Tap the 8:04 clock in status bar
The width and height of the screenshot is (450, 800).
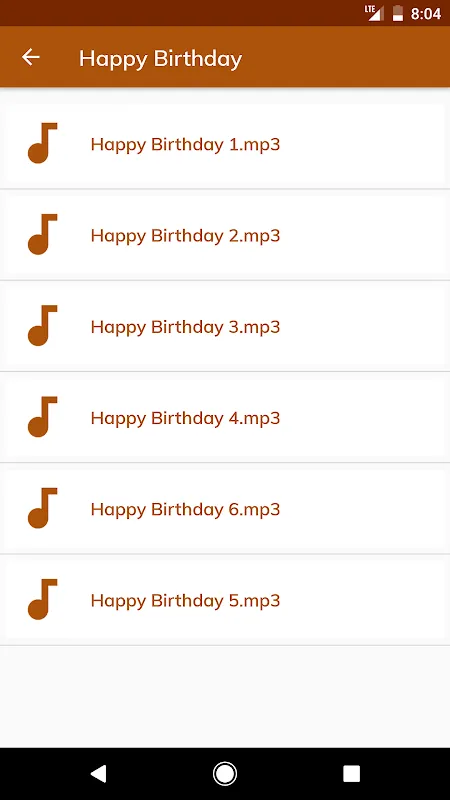[426, 14]
